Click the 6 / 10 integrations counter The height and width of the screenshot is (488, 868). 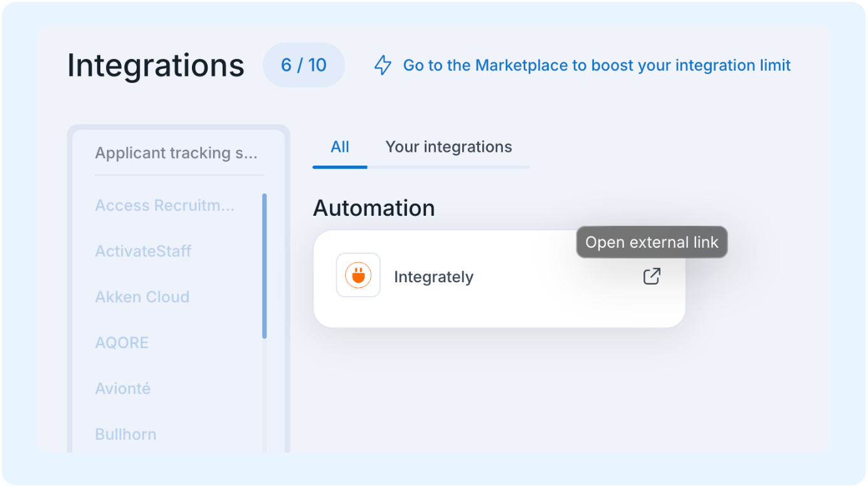click(304, 65)
